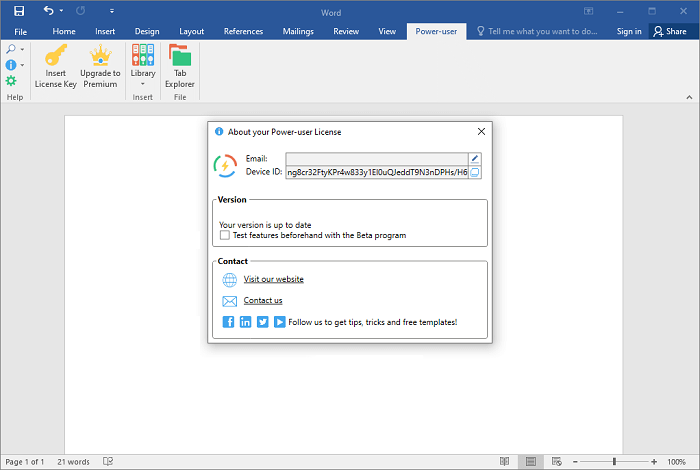Switch to the Insert ribbon tab
700x470 pixels.
click(x=105, y=31)
